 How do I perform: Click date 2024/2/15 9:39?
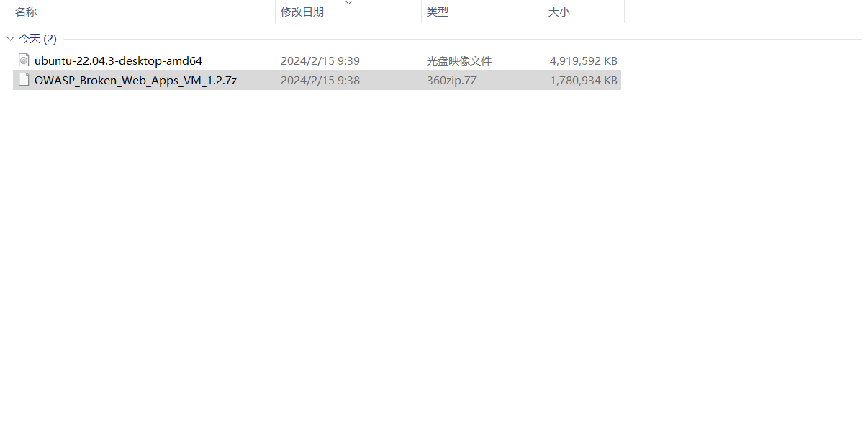(320, 61)
